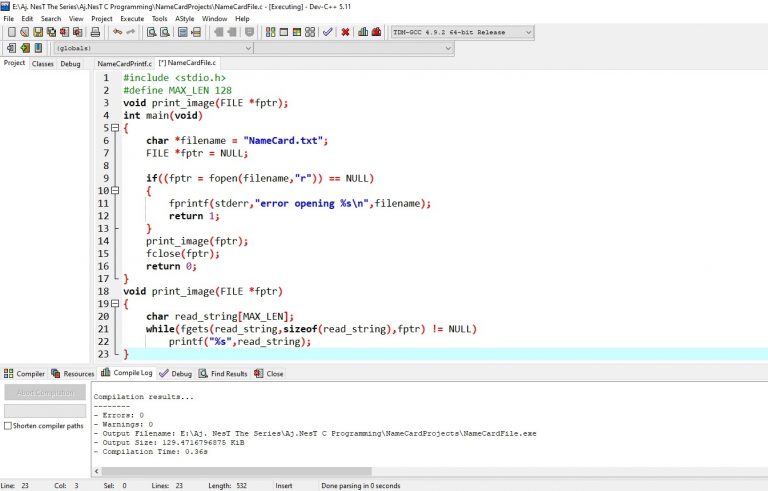Collapse the if-block fold at line 10
The height and width of the screenshot is (491, 768).
tap(113, 191)
